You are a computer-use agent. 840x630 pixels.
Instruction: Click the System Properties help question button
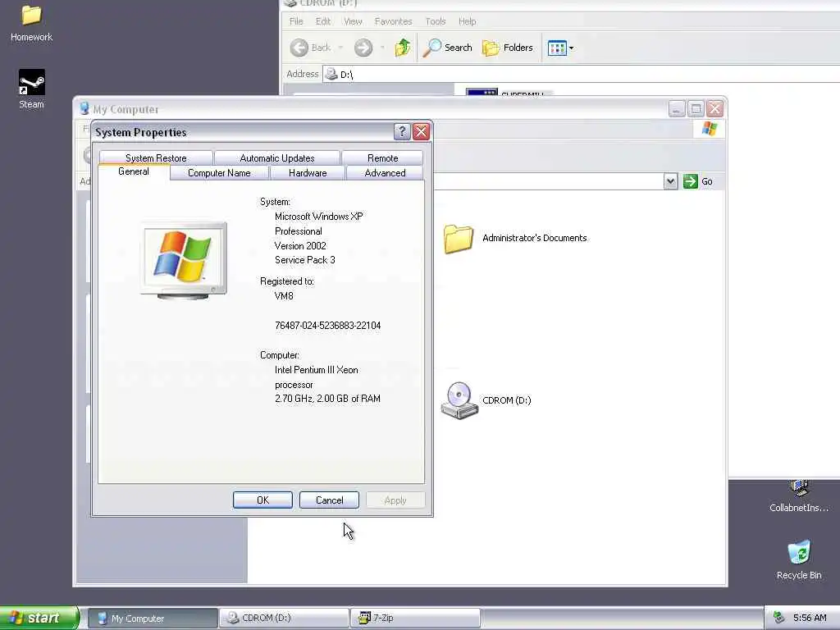(x=402, y=131)
